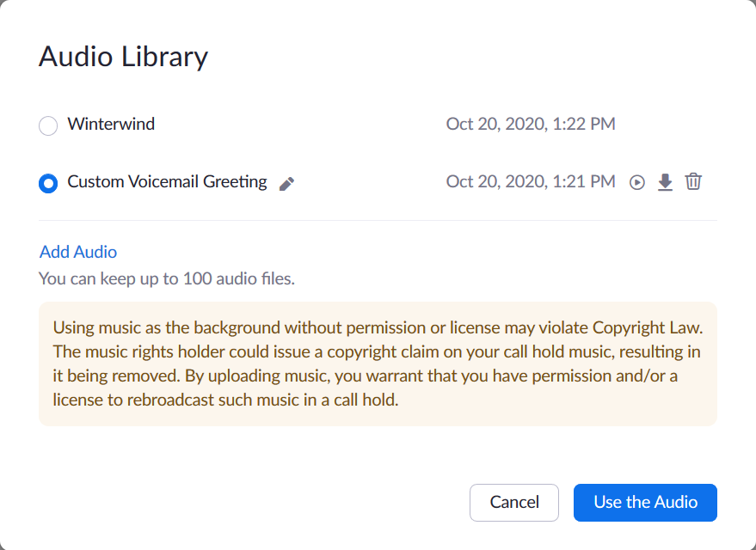756x550 pixels.
Task: Open the Add Audio link
Action: (78, 252)
